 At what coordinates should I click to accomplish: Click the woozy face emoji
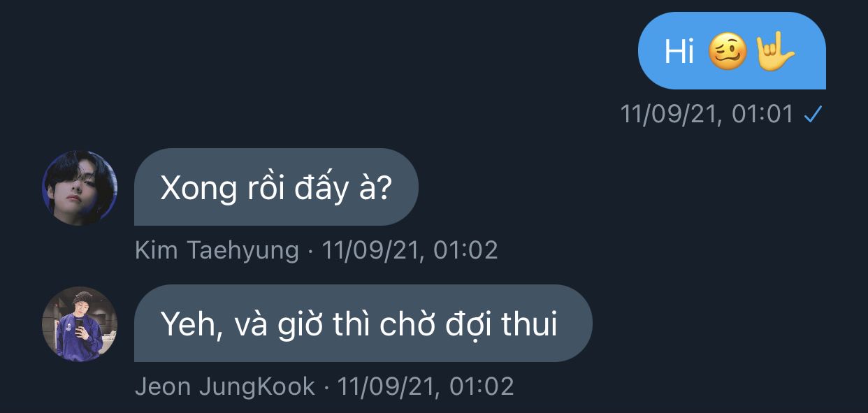pyautogui.click(x=728, y=52)
